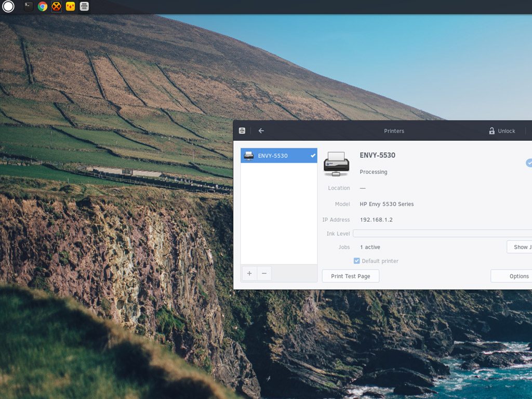Add a new printer with plus button

(x=249, y=273)
